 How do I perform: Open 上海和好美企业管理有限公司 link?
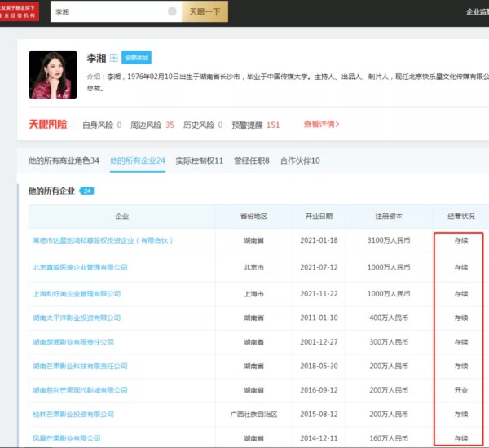pos(77,294)
